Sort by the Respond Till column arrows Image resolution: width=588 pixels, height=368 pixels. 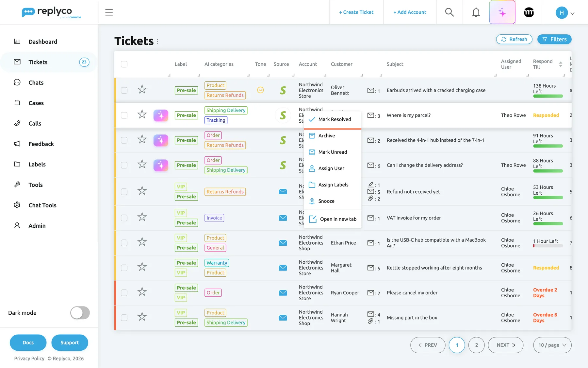pos(561,64)
